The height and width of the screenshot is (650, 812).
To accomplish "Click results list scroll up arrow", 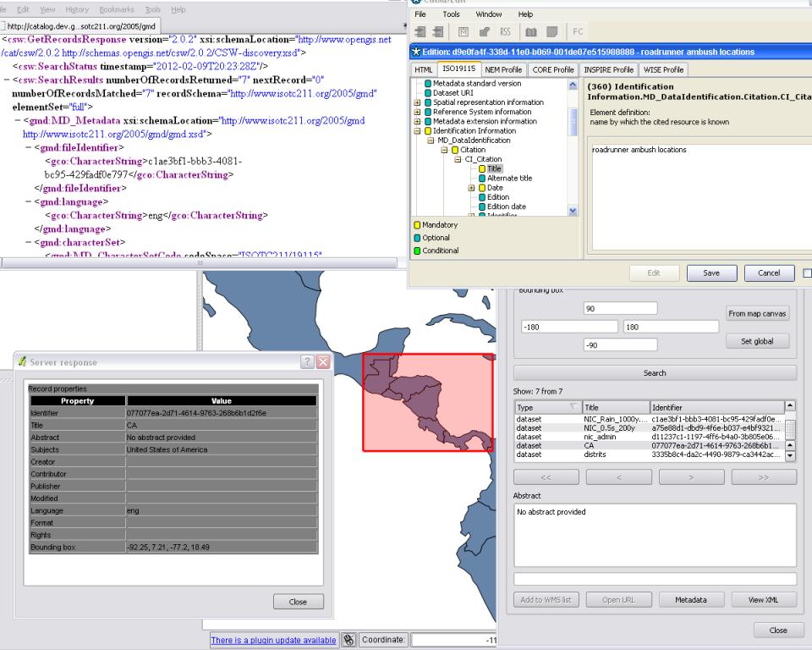I will tap(790, 405).
